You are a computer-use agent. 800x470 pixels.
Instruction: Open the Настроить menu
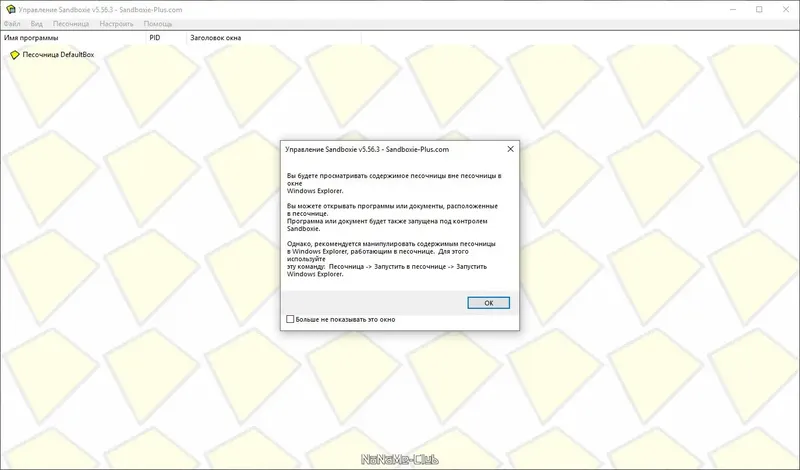[116, 23]
